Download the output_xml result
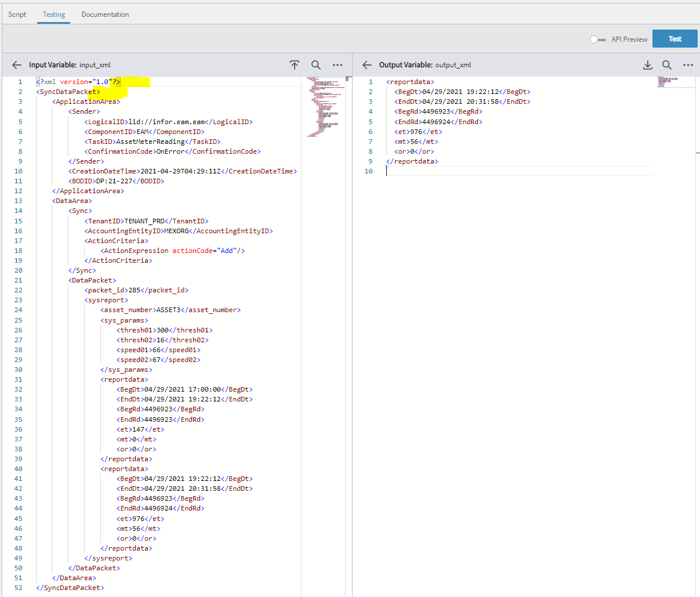 [x=648, y=65]
